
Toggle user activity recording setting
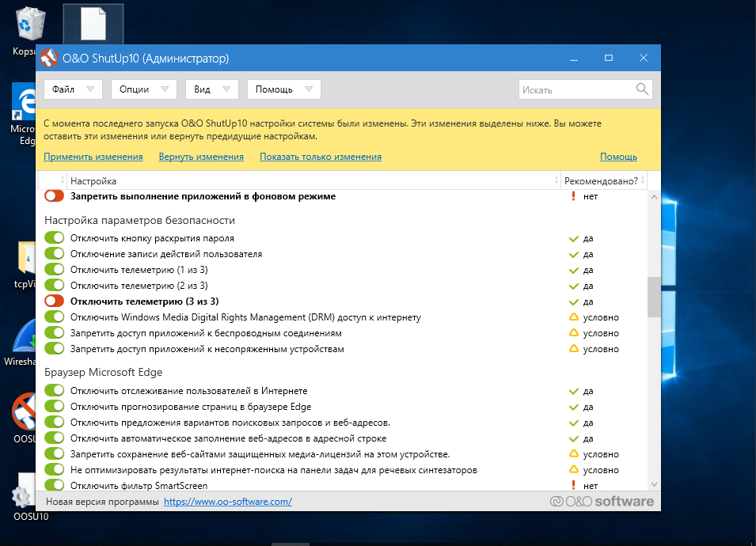click(x=54, y=253)
